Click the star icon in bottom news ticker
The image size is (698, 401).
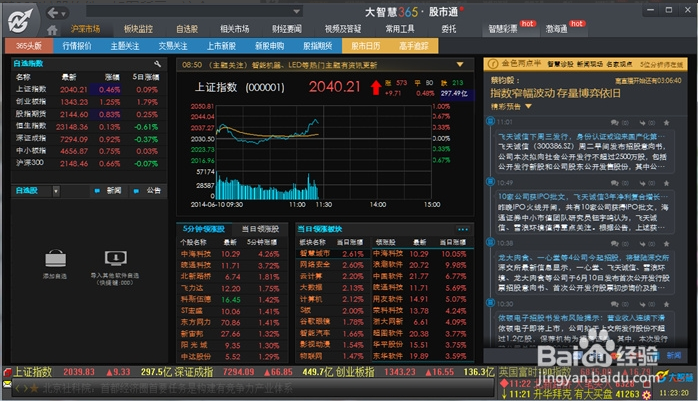34,389
